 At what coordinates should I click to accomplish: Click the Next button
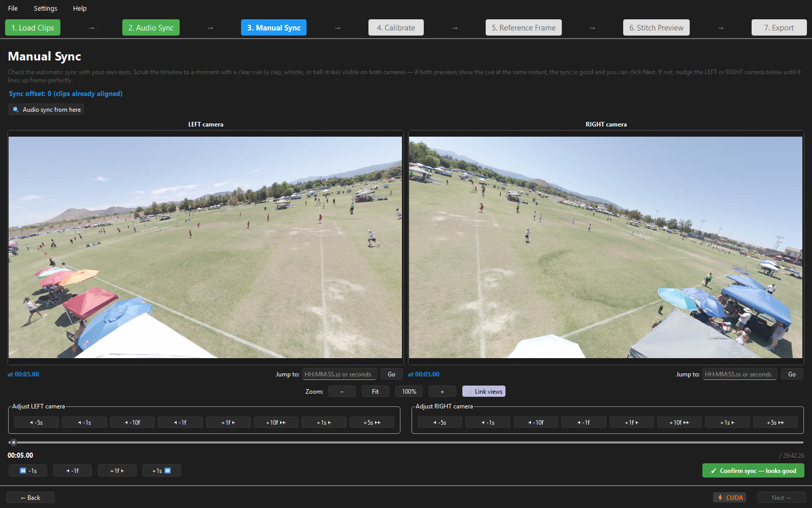click(782, 497)
